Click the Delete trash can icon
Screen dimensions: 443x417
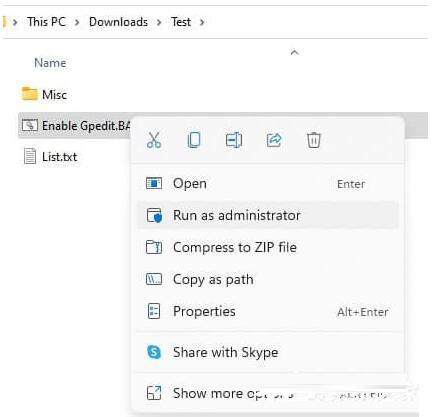pos(314,140)
